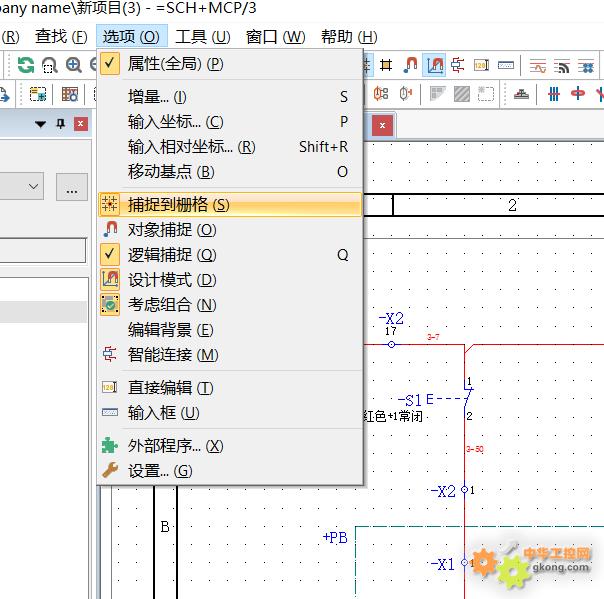Pin the left navigator panel
604x599 pixels.
[60, 124]
